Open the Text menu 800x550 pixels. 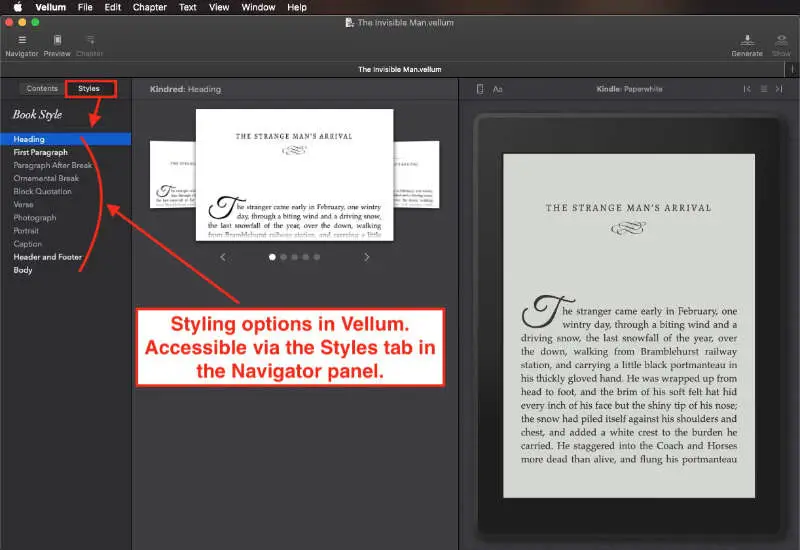188,7
